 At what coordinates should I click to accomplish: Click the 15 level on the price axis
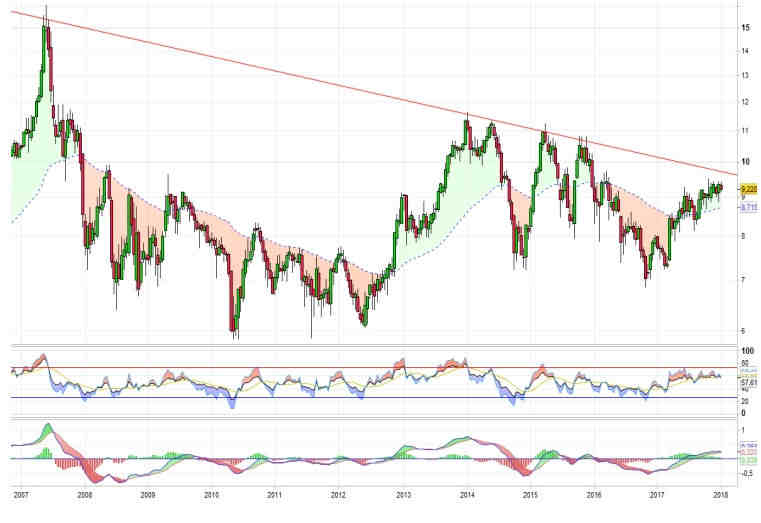(x=745, y=28)
